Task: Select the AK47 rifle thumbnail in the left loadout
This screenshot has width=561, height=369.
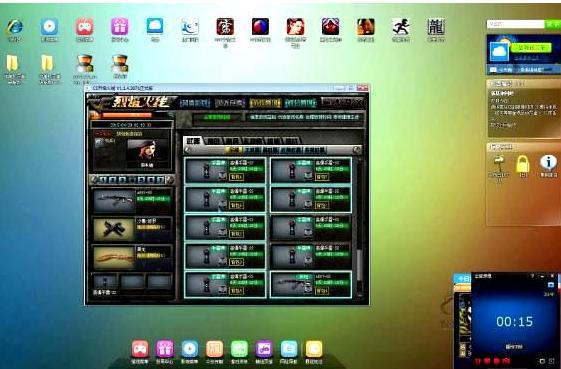Action: coord(113,200)
